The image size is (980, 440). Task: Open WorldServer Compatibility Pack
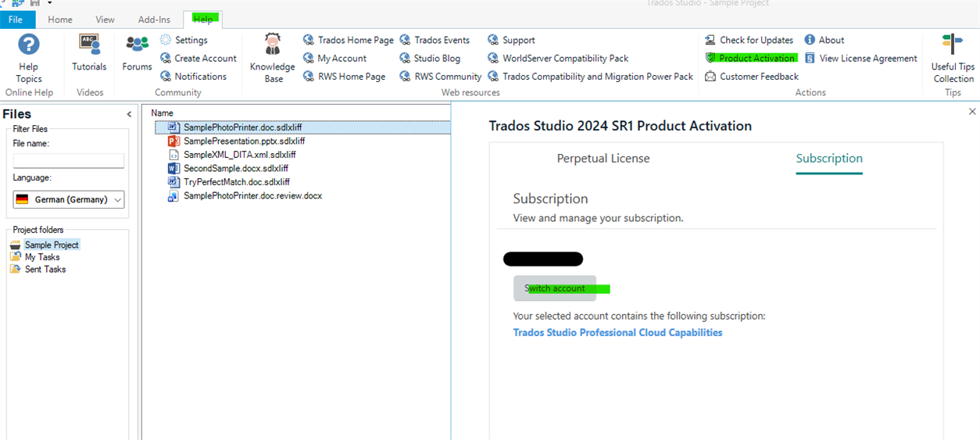click(558, 58)
